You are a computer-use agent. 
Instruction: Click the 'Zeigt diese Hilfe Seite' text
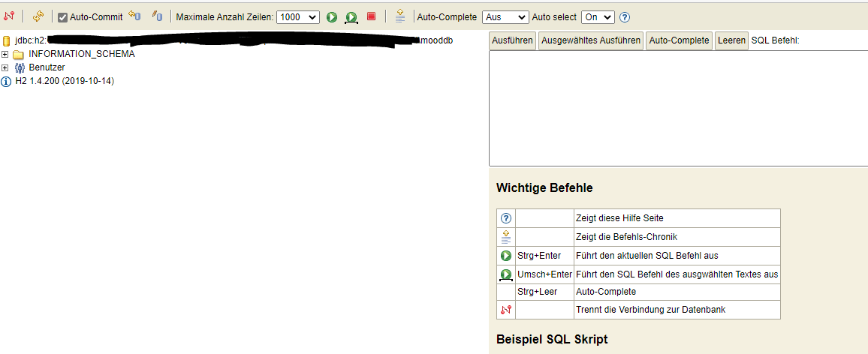pyautogui.click(x=619, y=218)
